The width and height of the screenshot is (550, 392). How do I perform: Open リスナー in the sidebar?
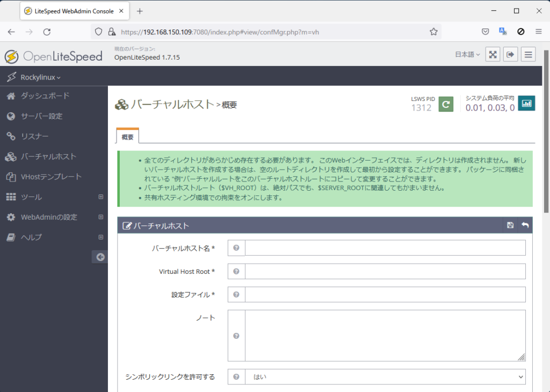click(x=34, y=136)
